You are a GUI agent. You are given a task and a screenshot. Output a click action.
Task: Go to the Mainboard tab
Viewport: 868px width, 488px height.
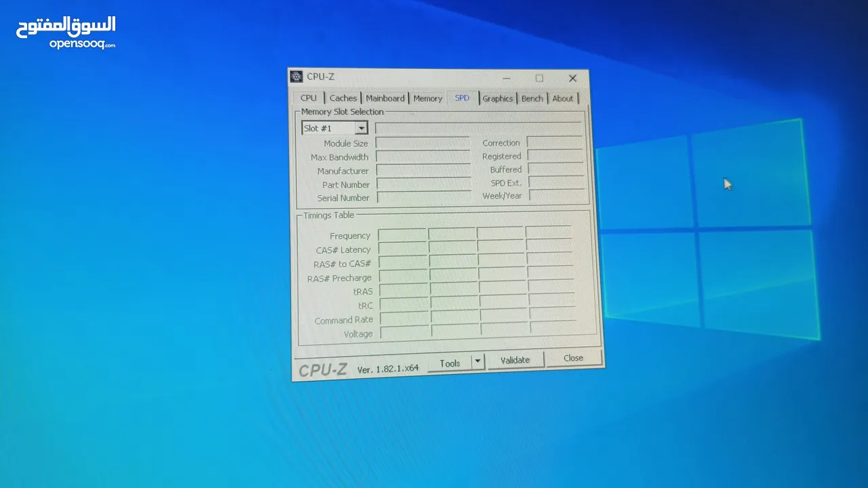[x=384, y=98]
